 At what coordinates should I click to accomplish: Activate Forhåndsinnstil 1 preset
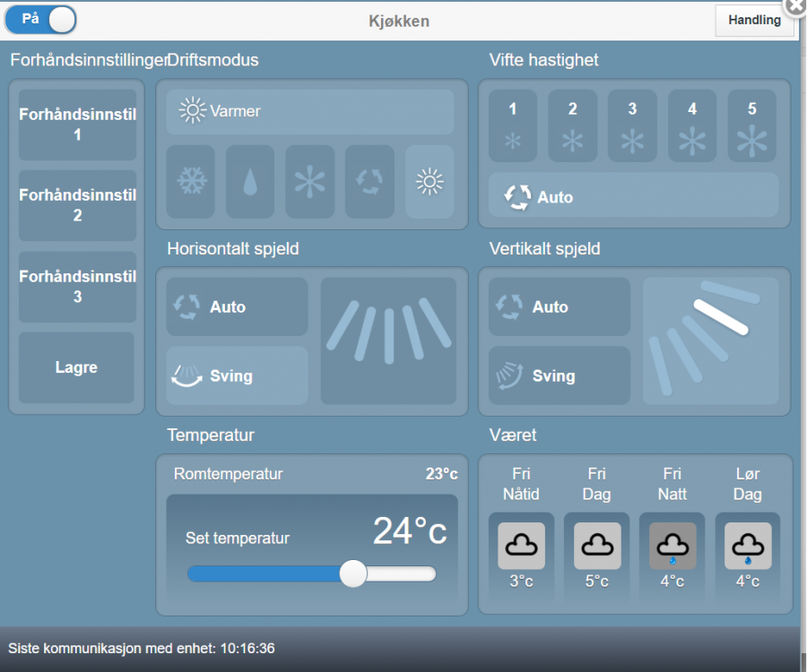point(77,125)
